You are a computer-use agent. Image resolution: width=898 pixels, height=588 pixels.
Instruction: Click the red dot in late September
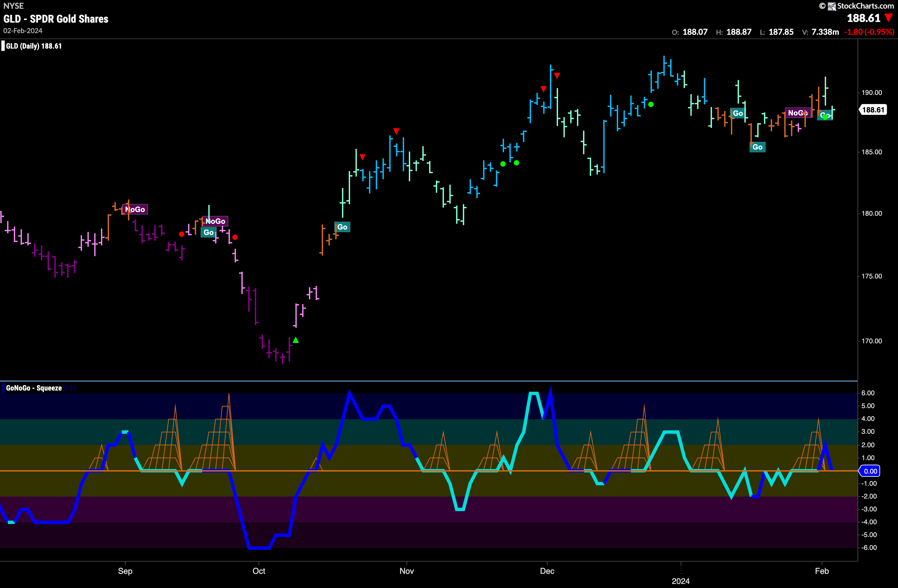pyautogui.click(x=235, y=237)
